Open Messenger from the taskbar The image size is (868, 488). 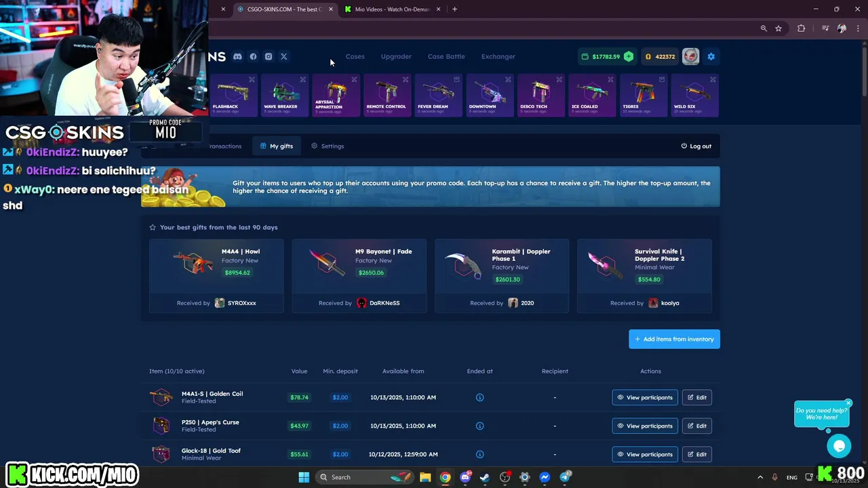545,477
